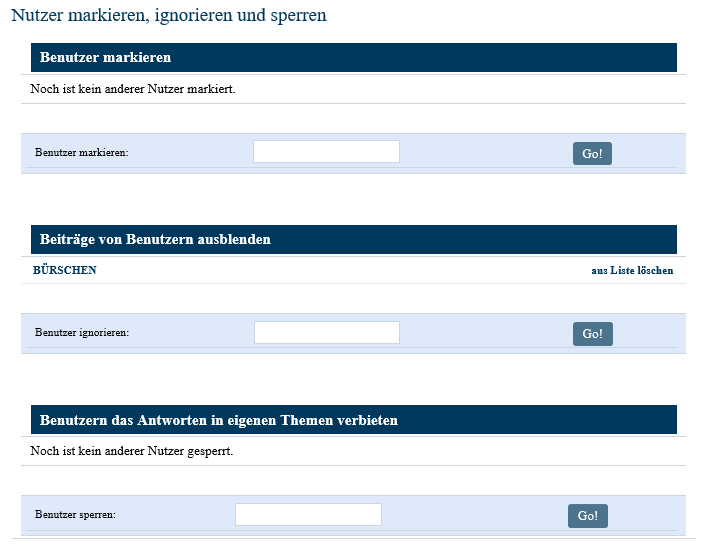701x555 pixels.
Task: Click the 'Benutzer ignorieren:' form label
Action: tap(82, 332)
